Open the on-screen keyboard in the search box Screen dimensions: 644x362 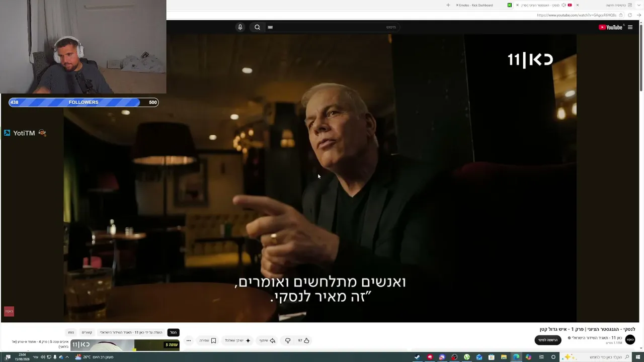click(x=270, y=27)
